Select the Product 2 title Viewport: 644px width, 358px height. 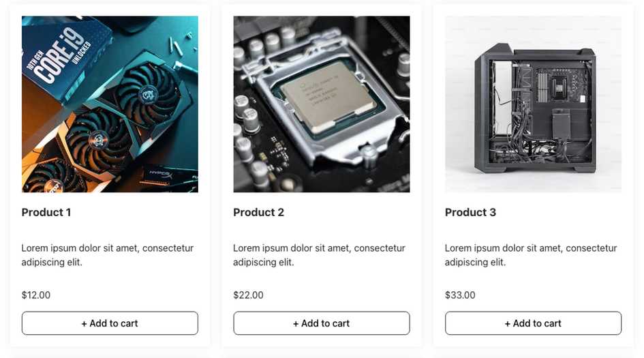[x=258, y=213]
